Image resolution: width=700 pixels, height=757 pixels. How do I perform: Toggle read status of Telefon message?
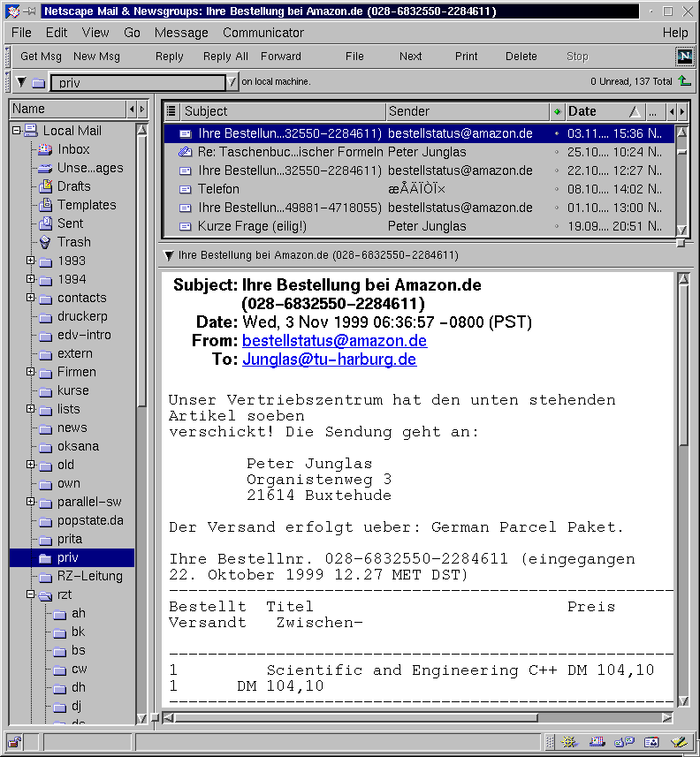pos(557,189)
